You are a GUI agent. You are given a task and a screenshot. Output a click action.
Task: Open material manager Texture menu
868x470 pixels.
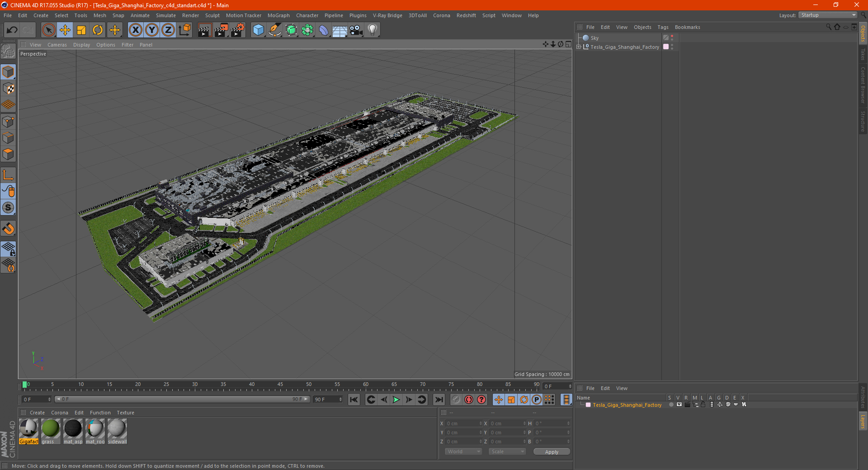tap(126, 413)
